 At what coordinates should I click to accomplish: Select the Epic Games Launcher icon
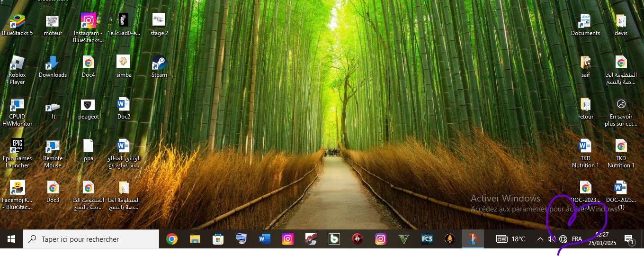click(x=18, y=146)
